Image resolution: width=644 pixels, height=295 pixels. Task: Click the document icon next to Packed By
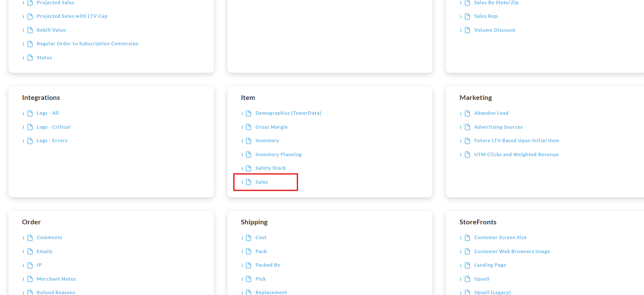click(x=249, y=265)
